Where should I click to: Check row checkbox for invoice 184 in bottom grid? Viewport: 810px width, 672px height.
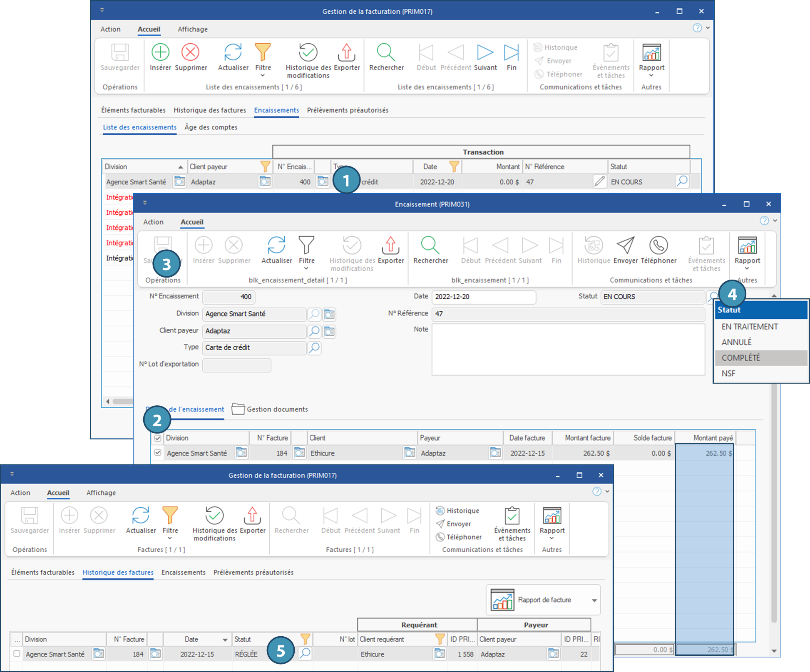point(17,654)
